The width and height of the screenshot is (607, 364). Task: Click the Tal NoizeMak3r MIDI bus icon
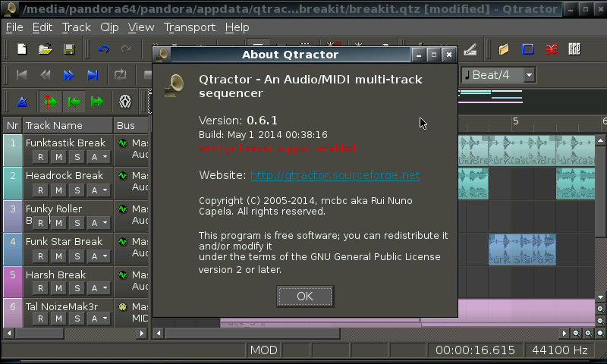tap(123, 307)
